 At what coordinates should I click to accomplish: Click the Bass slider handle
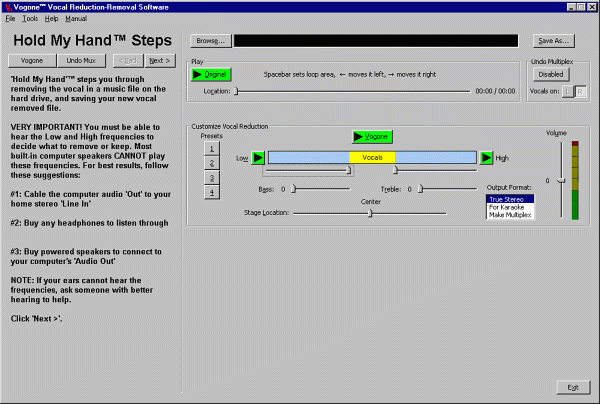click(x=293, y=189)
